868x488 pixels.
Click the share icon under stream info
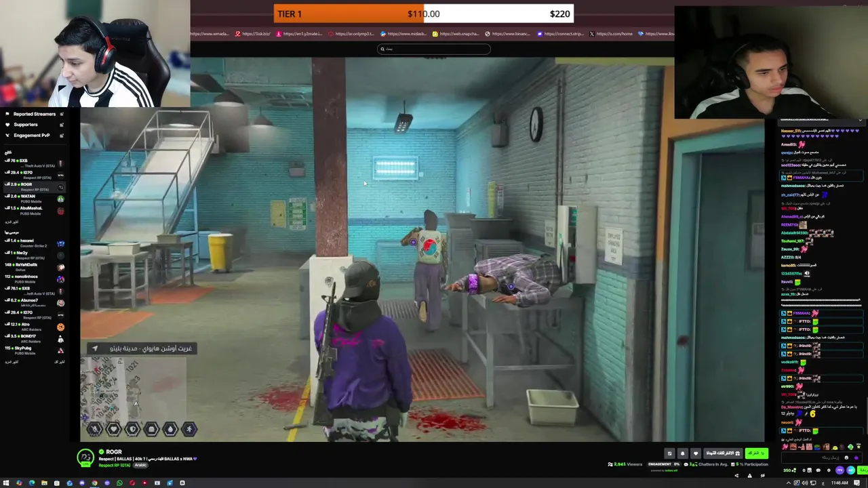[736, 476]
